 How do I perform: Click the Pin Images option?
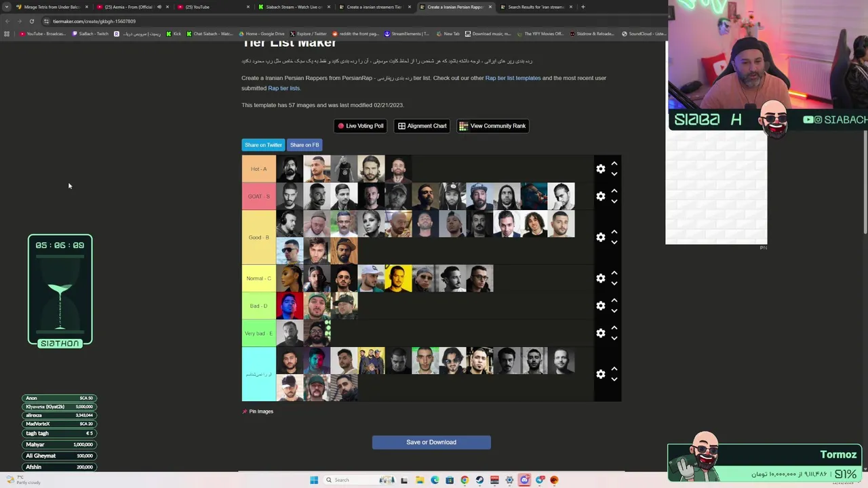coord(258,411)
